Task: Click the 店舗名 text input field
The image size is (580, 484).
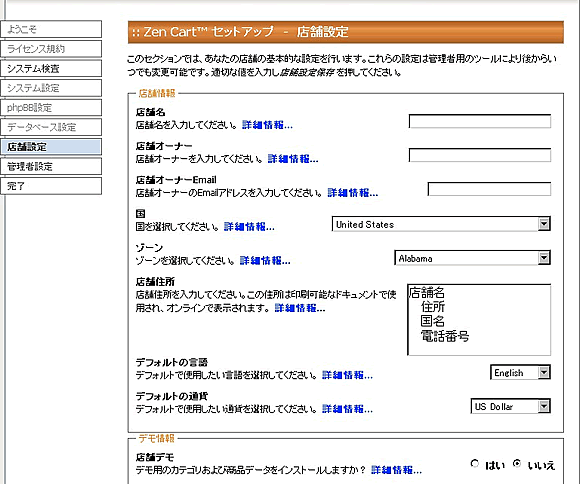Action: pyautogui.click(x=480, y=121)
